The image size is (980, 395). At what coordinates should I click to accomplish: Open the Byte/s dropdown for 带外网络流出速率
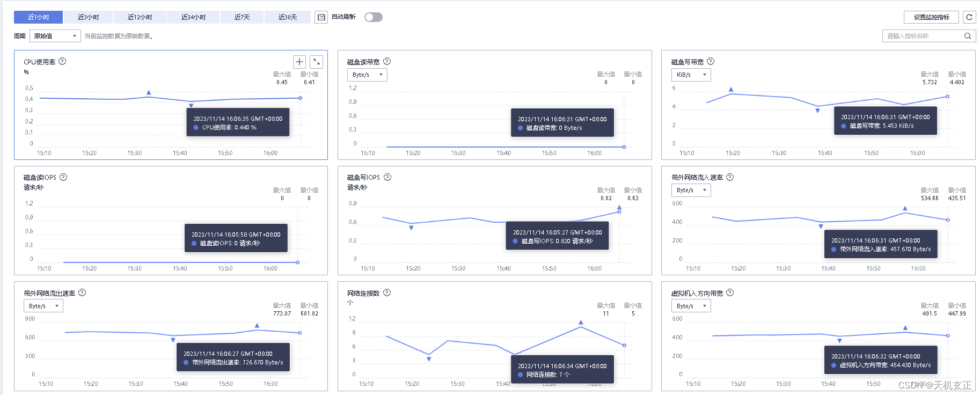[x=43, y=306]
